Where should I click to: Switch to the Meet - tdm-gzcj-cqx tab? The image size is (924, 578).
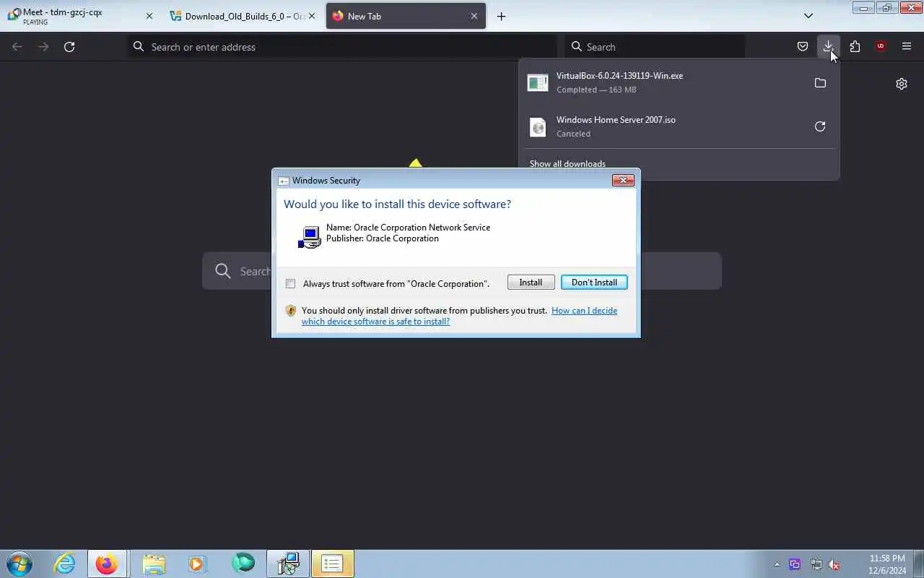(x=79, y=16)
